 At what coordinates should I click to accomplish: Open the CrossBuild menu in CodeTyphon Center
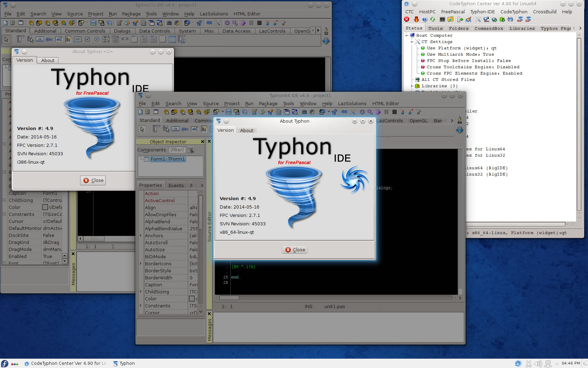click(545, 12)
